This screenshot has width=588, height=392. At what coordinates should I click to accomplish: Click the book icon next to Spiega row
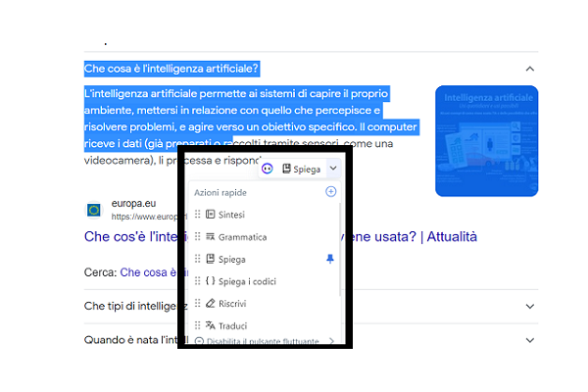coord(211,259)
